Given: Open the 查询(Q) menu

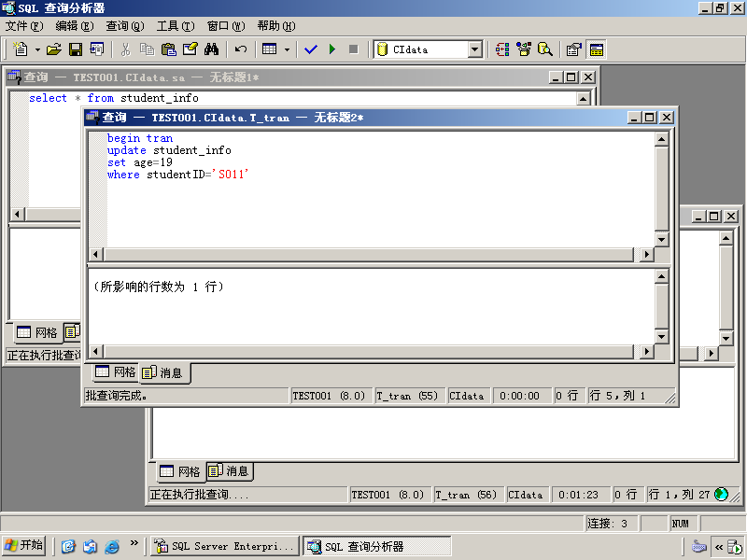Looking at the screenshot, I should click(x=125, y=26).
